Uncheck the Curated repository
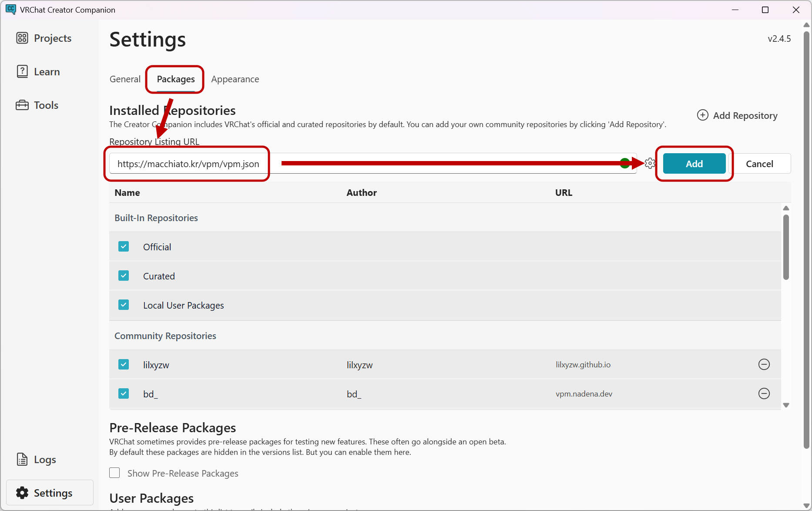Viewport: 812px width, 511px height. click(x=124, y=276)
